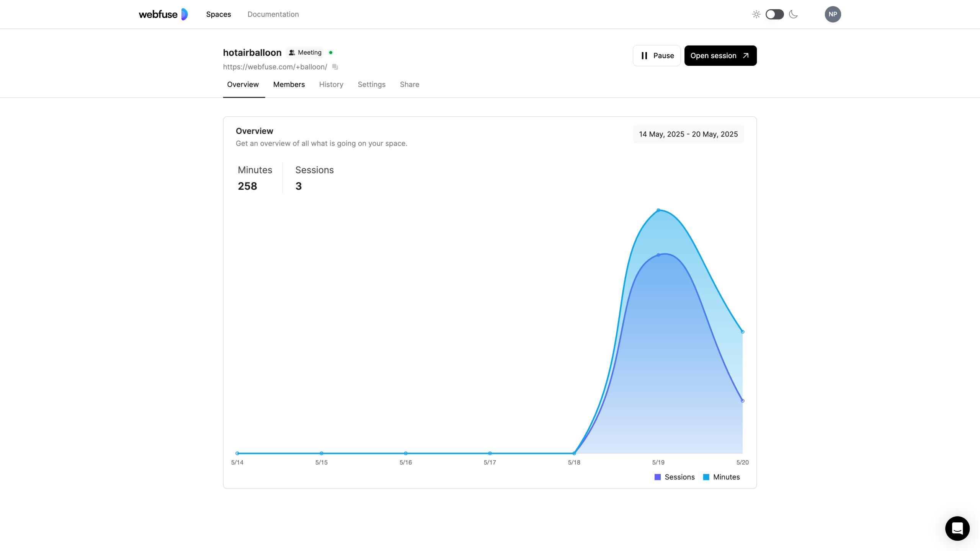Click the moon dark-mode icon
Viewport: 980px width, 551px height.
(794, 14)
